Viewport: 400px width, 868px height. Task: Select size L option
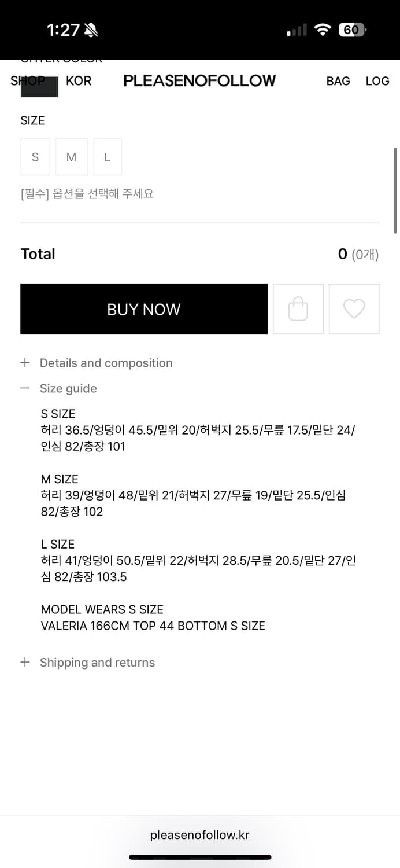[x=108, y=156]
